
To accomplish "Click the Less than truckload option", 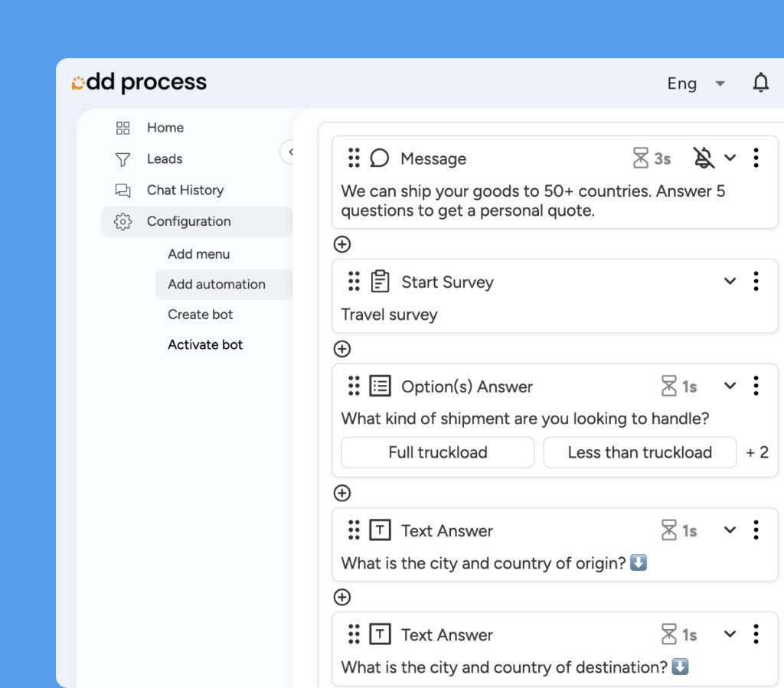I will [x=639, y=452].
